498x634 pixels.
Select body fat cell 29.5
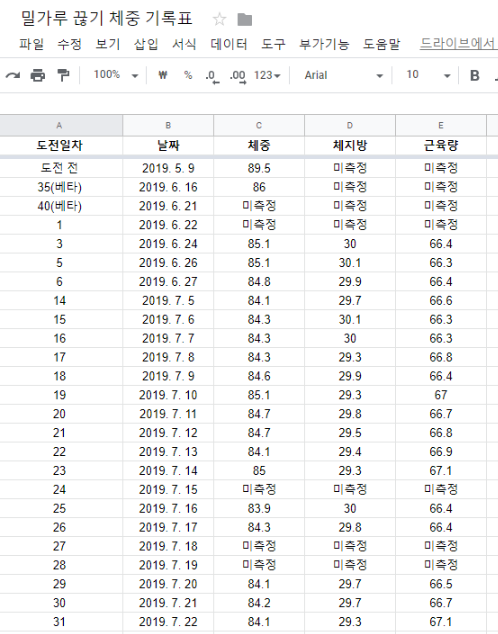pyautogui.click(x=350, y=433)
